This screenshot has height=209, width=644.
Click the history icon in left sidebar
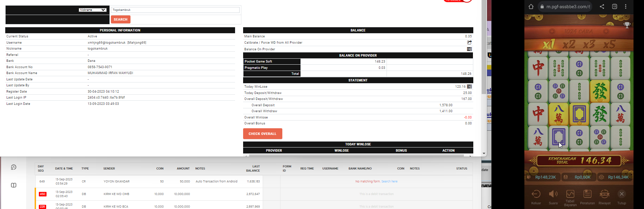click(14, 167)
